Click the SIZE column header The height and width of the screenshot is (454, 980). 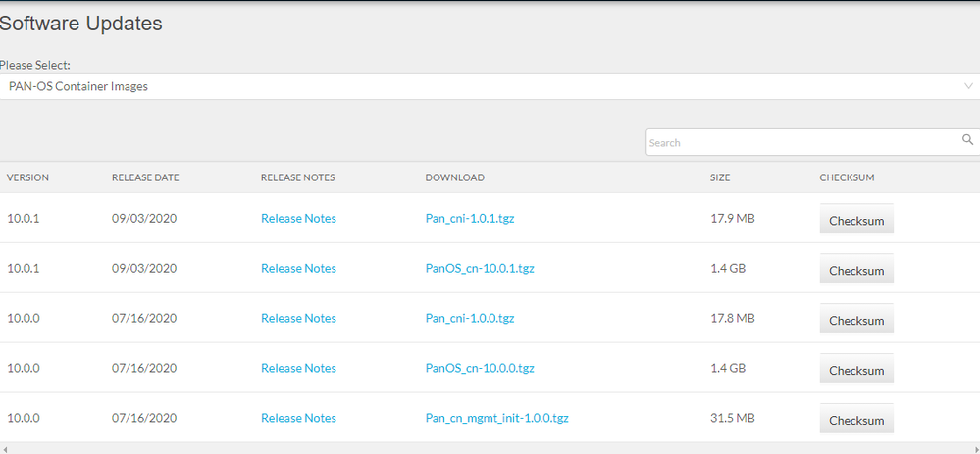[720, 177]
